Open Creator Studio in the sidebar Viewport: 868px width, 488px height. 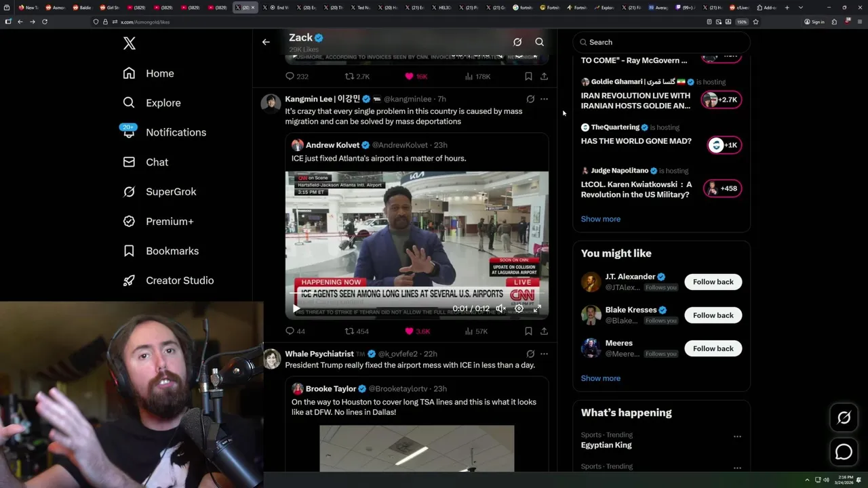168,281
